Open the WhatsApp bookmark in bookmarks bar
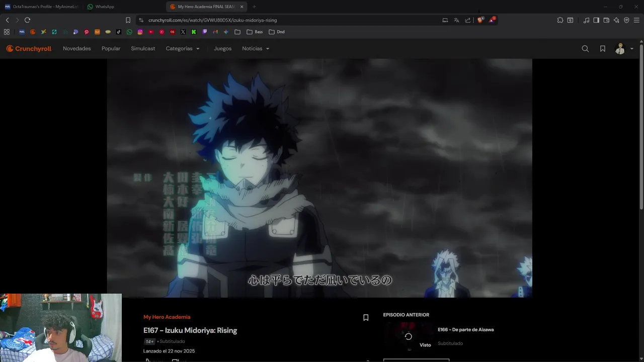The image size is (644, 362). pyautogui.click(x=129, y=32)
